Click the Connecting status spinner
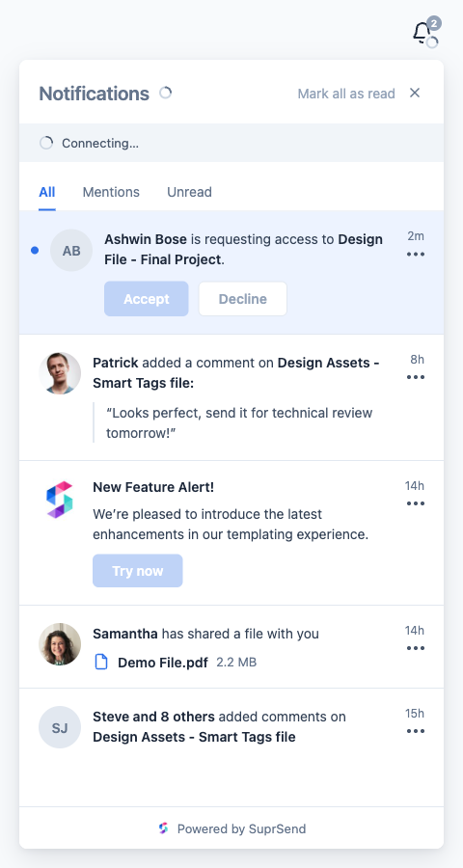This screenshot has height=868, width=463. [x=46, y=143]
